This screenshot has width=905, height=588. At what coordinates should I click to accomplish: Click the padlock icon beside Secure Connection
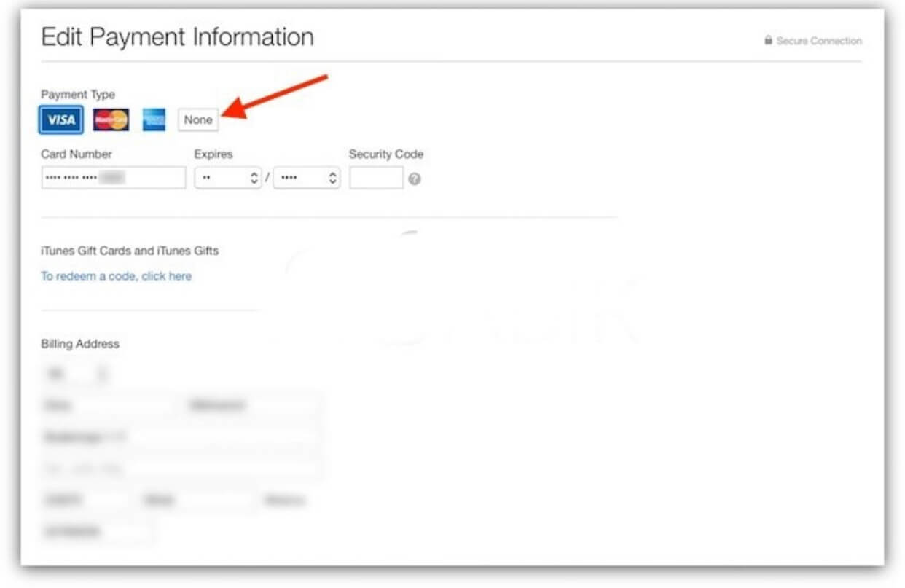click(768, 41)
